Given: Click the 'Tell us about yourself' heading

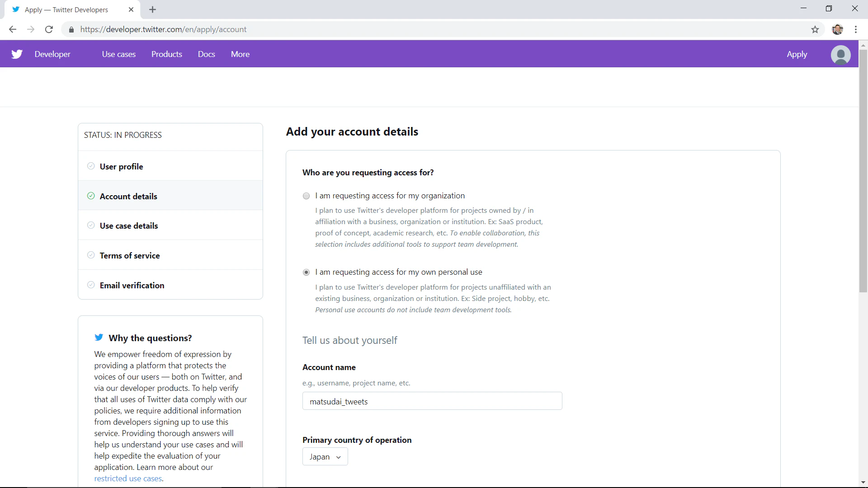Looking at the screenshot, I should tap(350, 340).
